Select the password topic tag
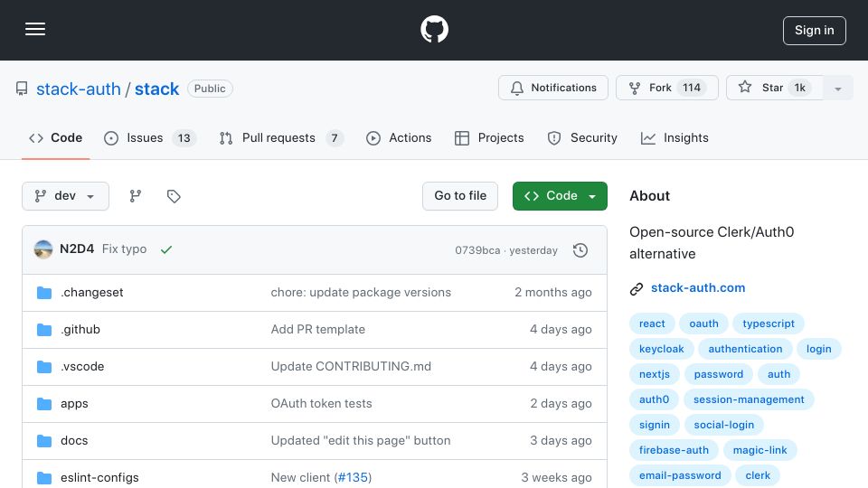Viewport: 868px width, 488px height. tap(719, 374)
